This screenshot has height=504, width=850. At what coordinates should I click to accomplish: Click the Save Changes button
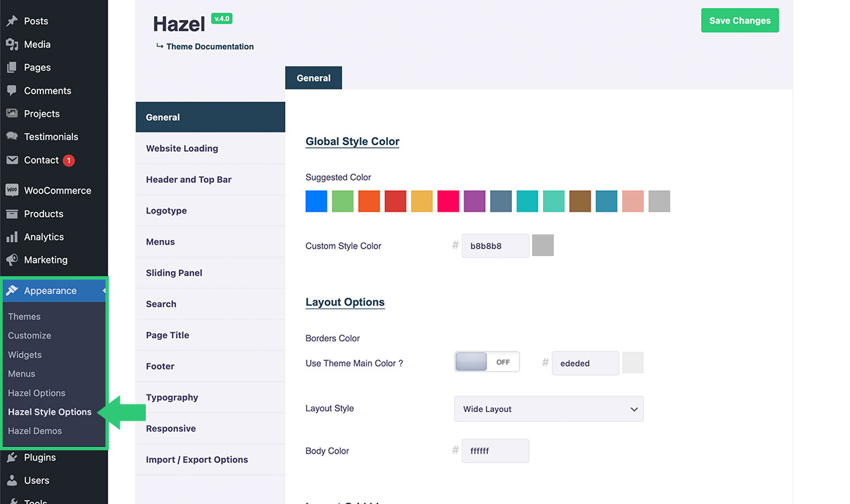coord(740,21)
